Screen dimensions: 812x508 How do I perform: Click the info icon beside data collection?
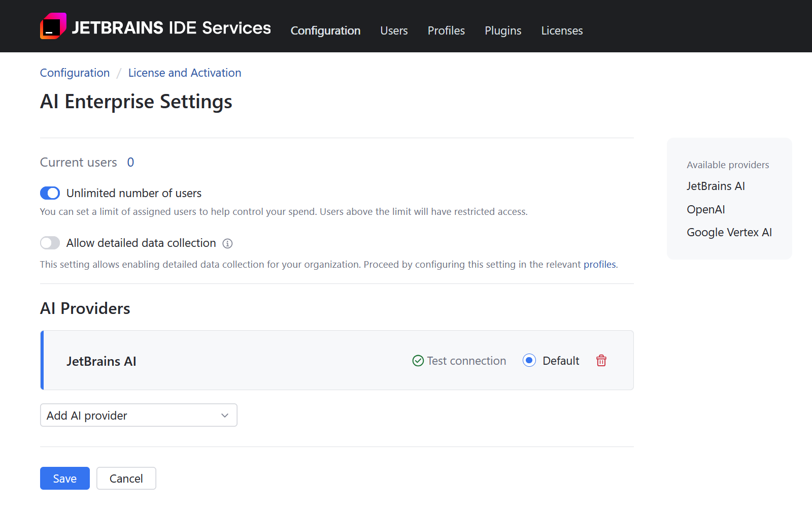pyautogui.click(x=227, y=244)
